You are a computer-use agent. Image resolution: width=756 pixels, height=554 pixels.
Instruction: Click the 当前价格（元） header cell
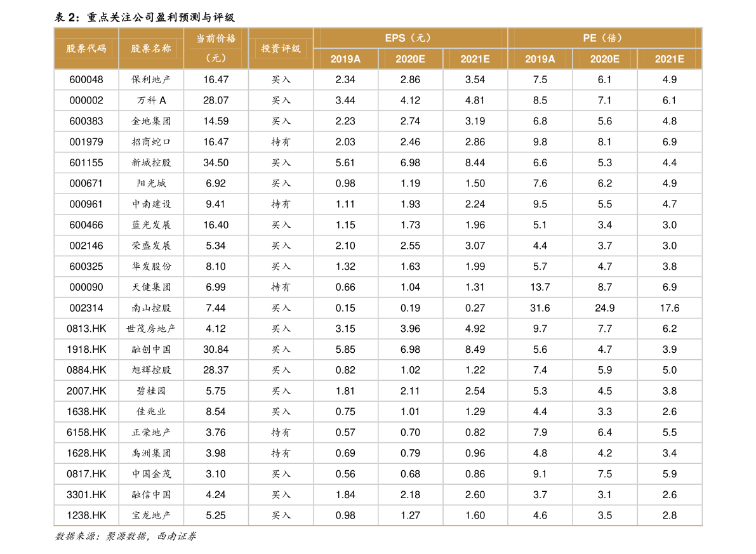coord(216,48)
